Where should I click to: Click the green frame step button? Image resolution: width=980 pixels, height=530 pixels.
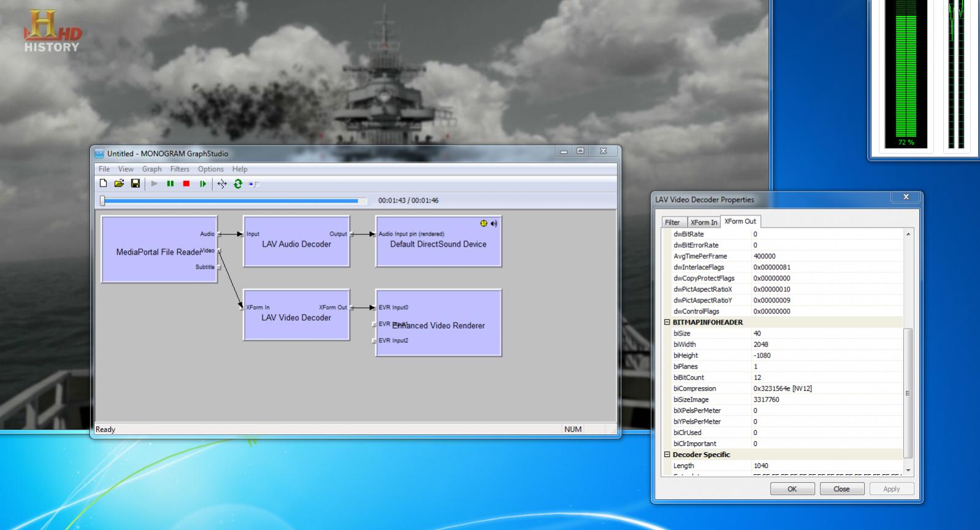point(203,183)
